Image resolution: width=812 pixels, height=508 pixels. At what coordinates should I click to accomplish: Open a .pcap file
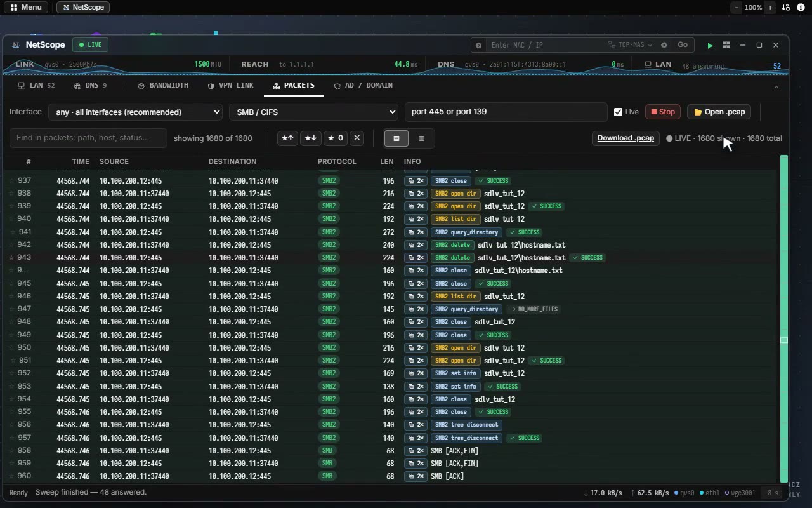719,112
